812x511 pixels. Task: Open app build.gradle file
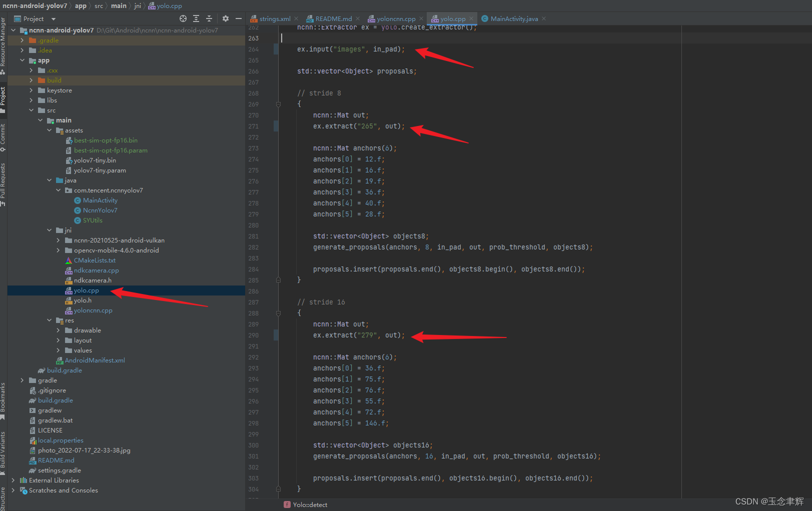pos(64,370)
